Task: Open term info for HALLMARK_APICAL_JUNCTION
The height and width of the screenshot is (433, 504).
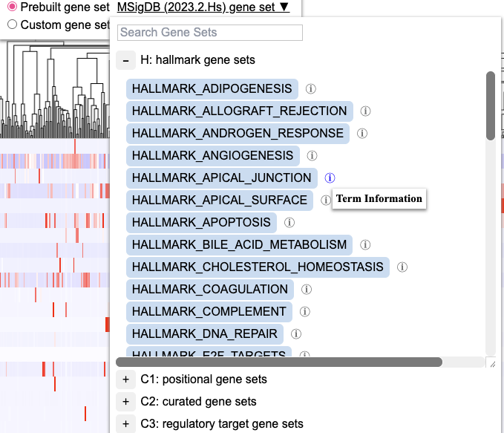Action: [x=330, y=178]
